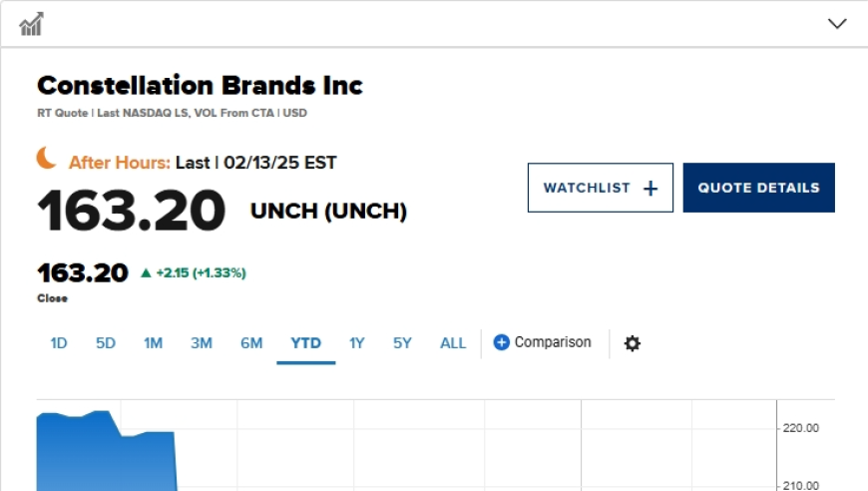Image resolution: width=868 pixels, height=491 pixels.
Task: Click the blue price chart area
Action: coord(107,451)
